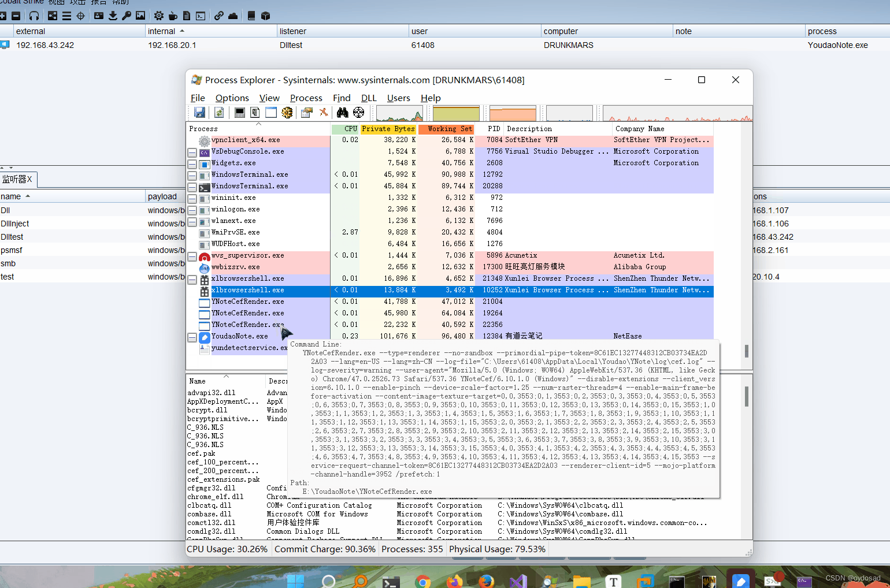Sort by the CPU column header

(345, 129)
